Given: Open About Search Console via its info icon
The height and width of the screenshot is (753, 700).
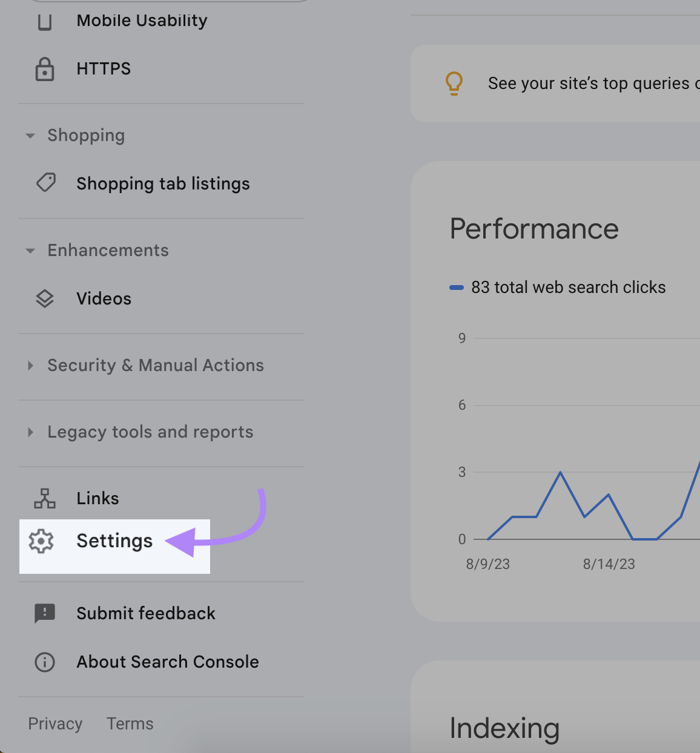Looking at the screenshot, I should tap(45, 662).
